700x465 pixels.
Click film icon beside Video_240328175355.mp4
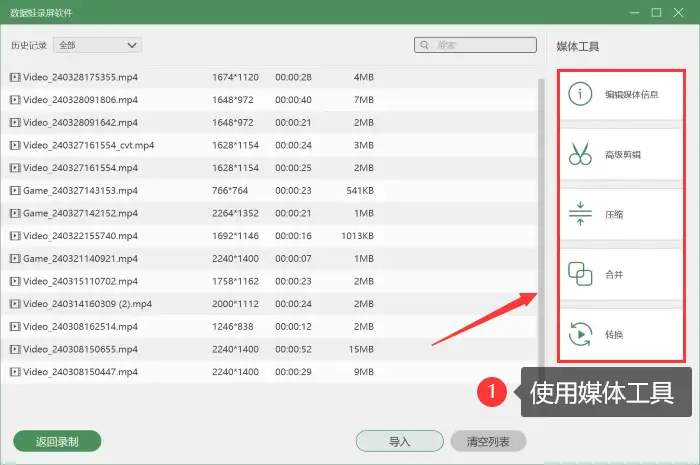(15, 77)
